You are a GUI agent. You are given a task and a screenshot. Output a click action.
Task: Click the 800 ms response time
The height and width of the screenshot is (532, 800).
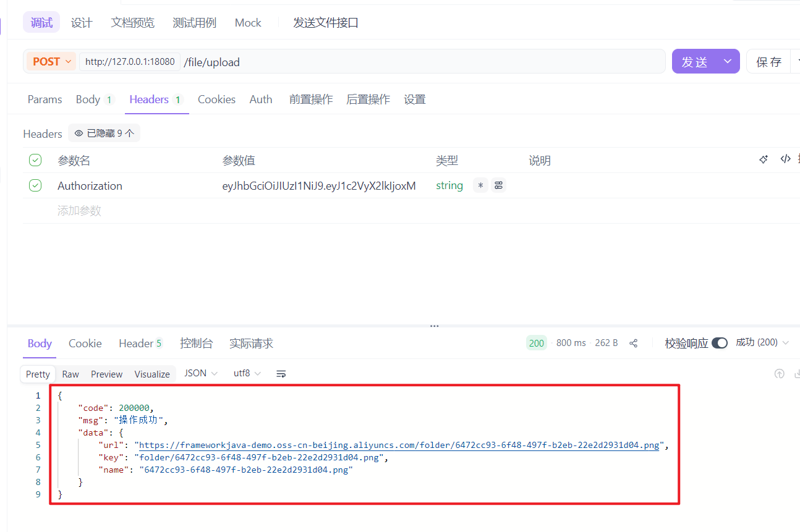[x=571, y=343]
